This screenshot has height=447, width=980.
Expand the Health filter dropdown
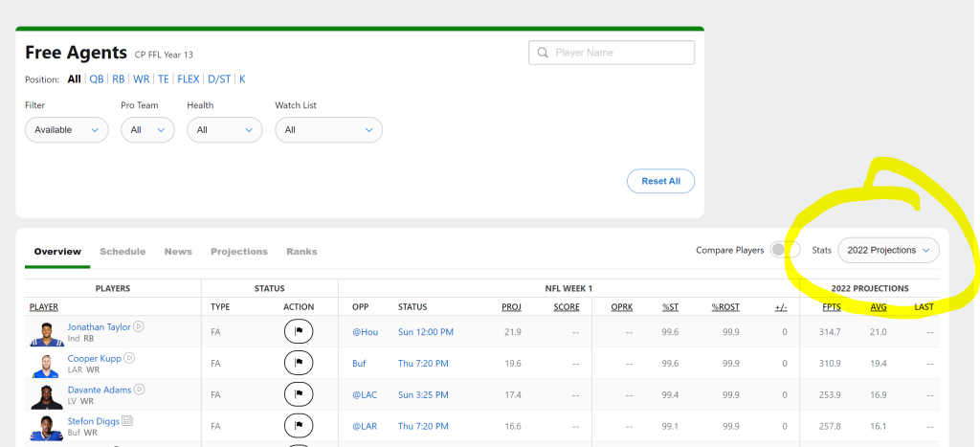(x=224, y=129)
